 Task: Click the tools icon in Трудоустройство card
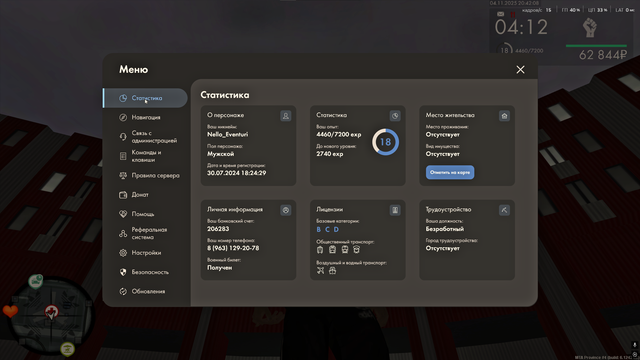coord(504,210)
